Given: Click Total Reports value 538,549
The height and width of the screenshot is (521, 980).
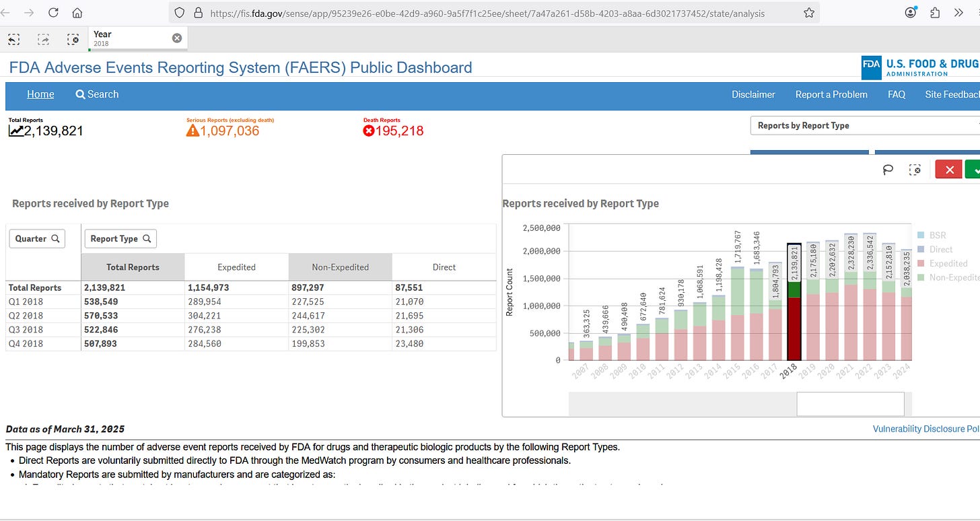Looking at the screenshot, I should point(101,302).
